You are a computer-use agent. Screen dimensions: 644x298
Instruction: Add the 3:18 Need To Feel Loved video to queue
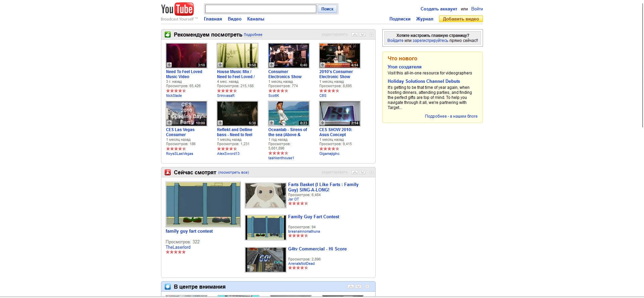(169, 65)
